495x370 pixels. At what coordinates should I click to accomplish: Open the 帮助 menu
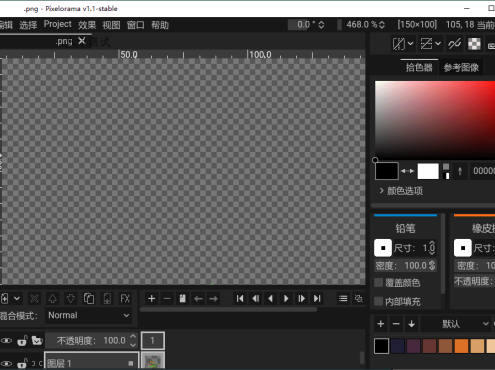tap(160, 25)
